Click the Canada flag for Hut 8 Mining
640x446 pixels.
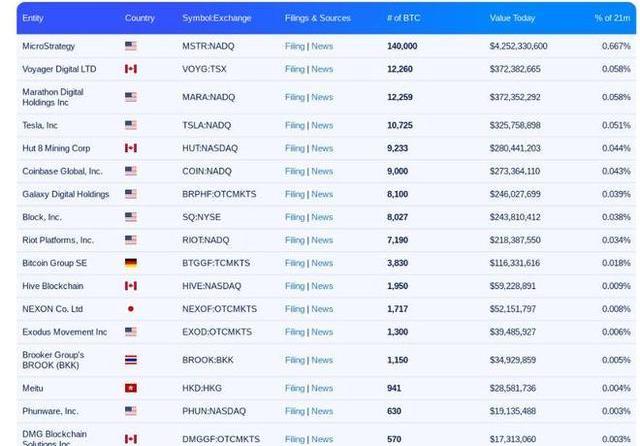pyautogui.click(x=131, y=148)
